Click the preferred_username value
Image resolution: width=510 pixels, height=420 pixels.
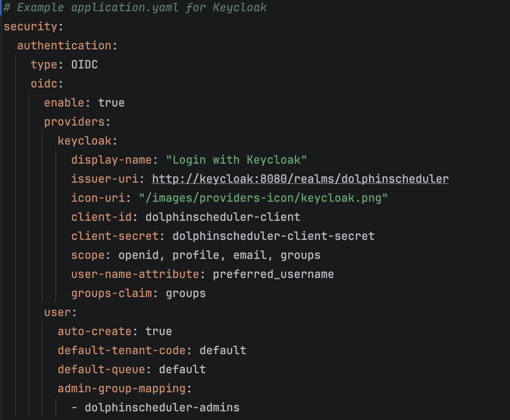point(273,274)
